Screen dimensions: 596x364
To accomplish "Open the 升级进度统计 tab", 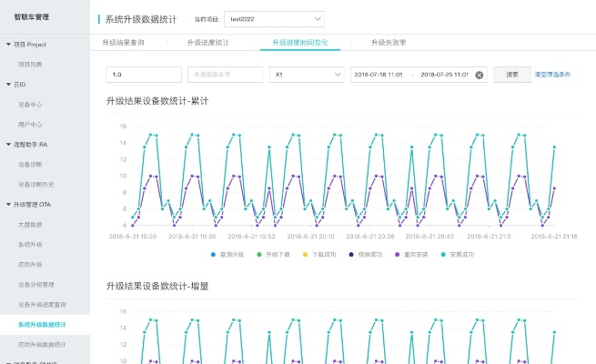I will tap(207, 42).
